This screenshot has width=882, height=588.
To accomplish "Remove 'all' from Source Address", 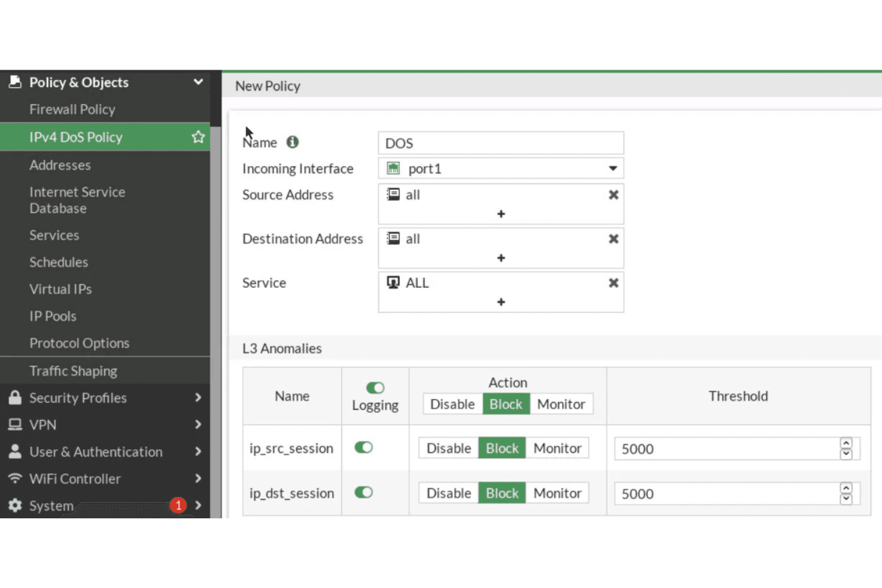I will pyautogui.click(x=613, y=195).
